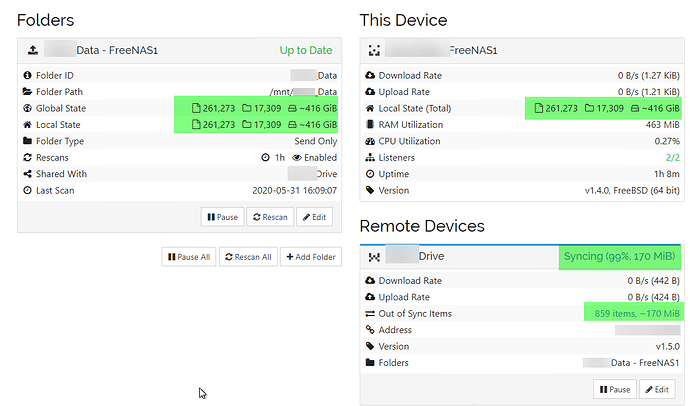Click the 1h 8m uptime value
Screen dimensions: 690x406
[x=667, y=174]
